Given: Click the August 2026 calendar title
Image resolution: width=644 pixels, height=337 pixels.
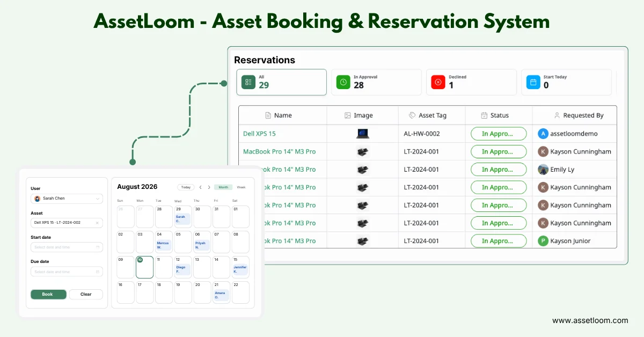Looking at the screenshot, I should [137, 187].
